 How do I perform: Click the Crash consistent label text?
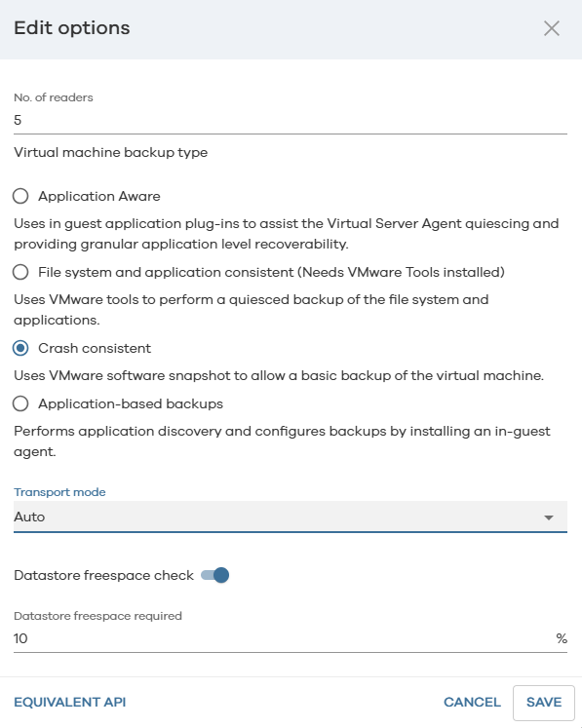(95, 348)
